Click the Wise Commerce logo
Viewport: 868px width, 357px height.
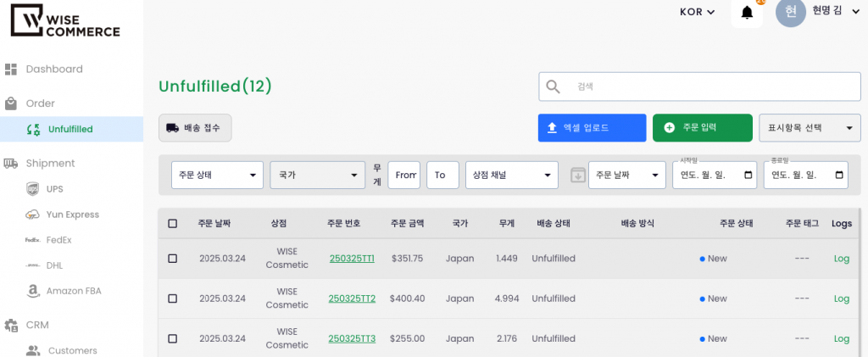[65, 20]
